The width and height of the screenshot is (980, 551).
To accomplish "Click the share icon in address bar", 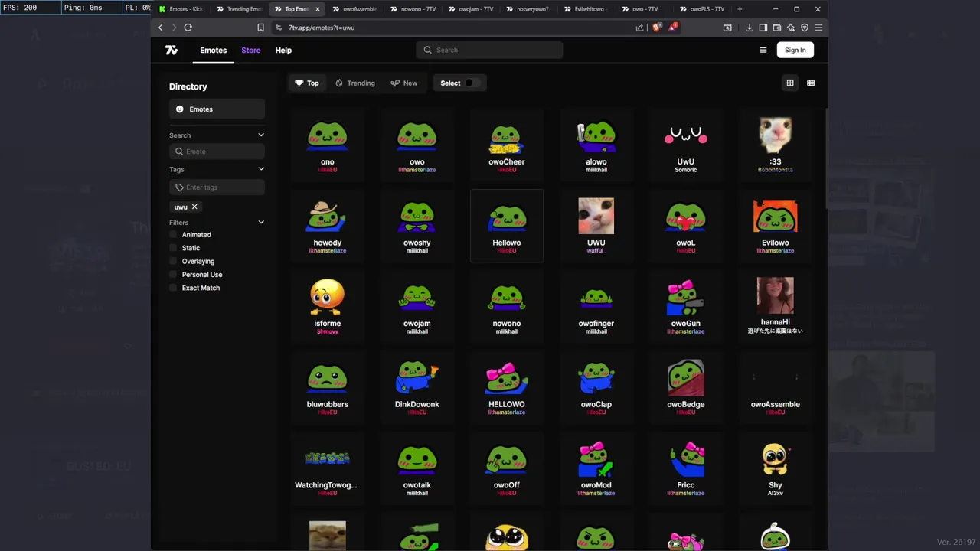I will [640, 28].
